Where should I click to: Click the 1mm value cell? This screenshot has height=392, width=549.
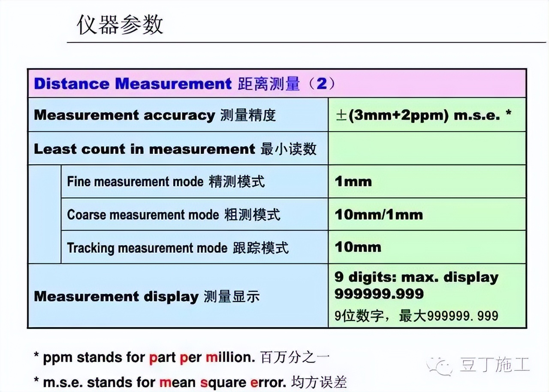click(x=353, y=182)
